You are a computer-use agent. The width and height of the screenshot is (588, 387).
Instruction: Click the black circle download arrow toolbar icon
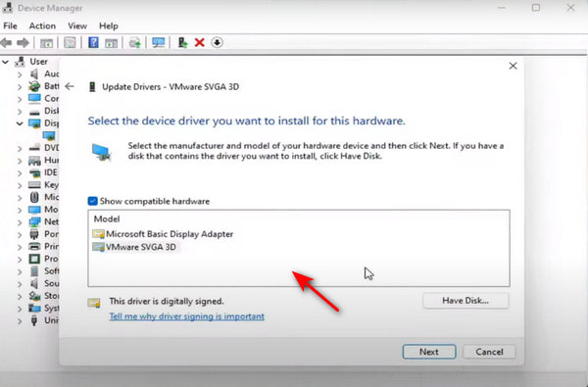tap(217, 42)
